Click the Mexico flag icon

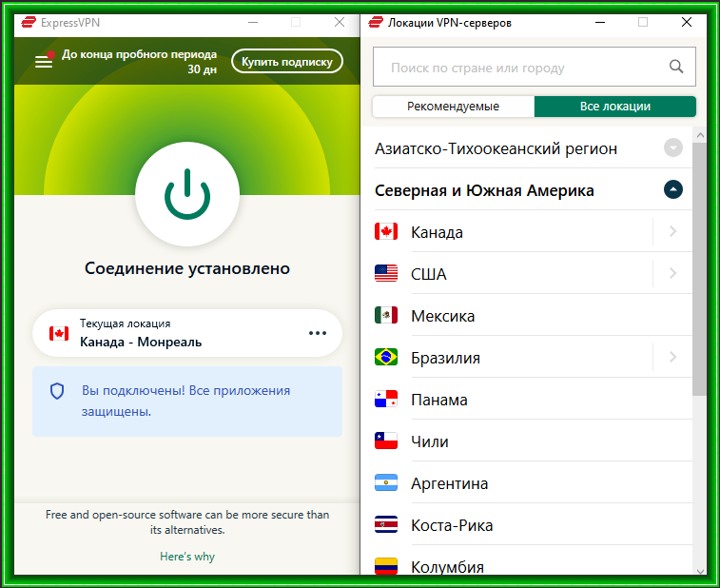click(x=386, y=315)
